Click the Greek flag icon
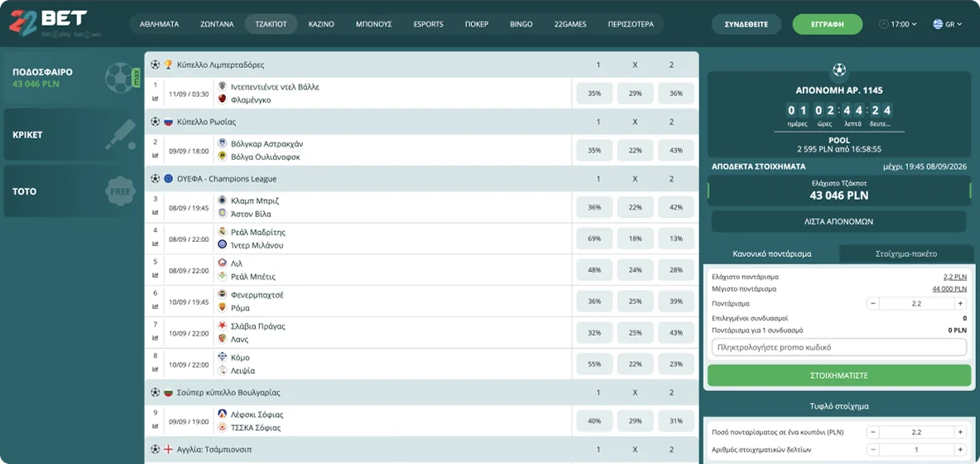The width and height of the screenshot is (980, 464). 938,24
